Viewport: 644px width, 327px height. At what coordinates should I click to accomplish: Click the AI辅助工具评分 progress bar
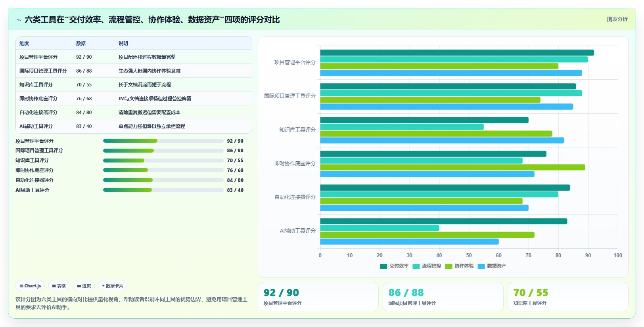(x=163, y=190)
